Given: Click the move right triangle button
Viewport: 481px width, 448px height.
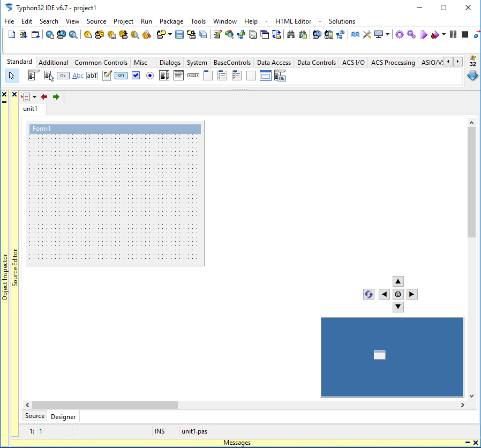Looking at the screenshot, I should (x=412, y=294).
